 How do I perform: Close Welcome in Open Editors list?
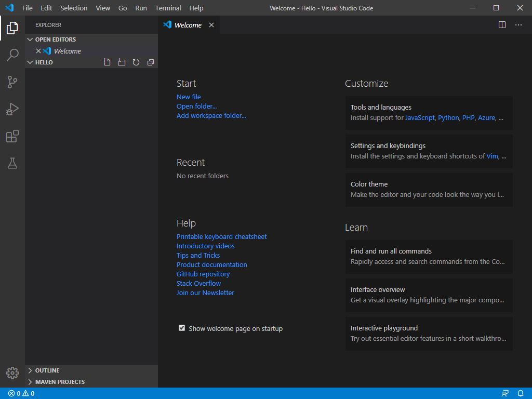pyautogui.click(x=38, y=51)
